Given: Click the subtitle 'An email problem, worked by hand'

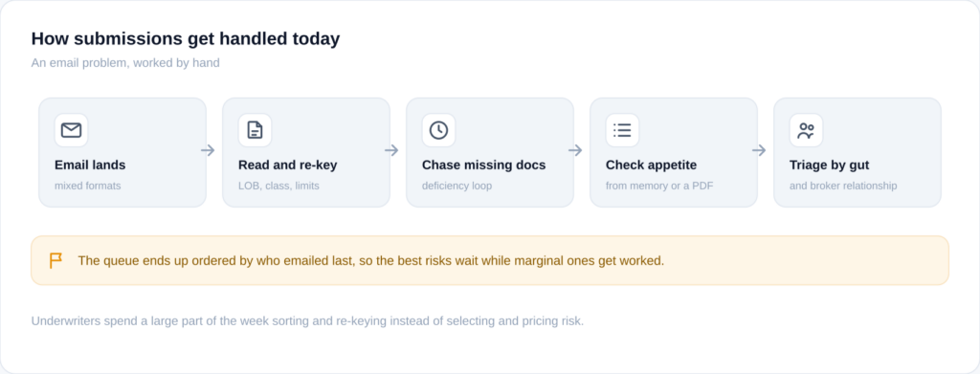Looking at the screenshot, I should point(125,63).
